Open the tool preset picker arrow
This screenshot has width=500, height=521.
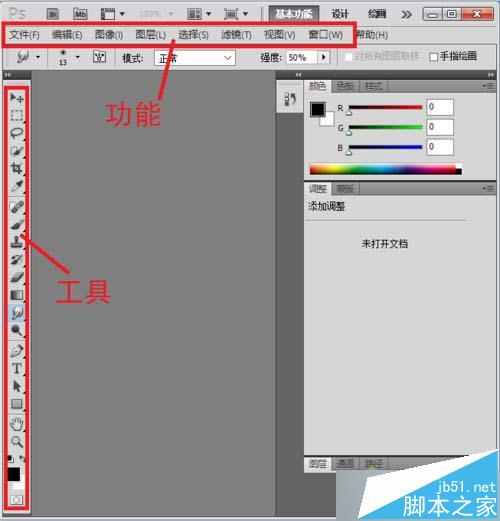click(x=38, y=57)
